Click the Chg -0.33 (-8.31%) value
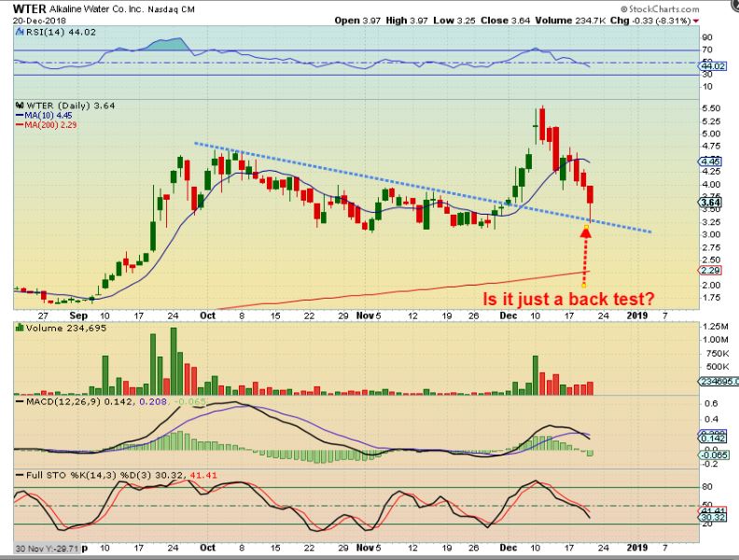The image size is (739, 560). pos(650,21)
